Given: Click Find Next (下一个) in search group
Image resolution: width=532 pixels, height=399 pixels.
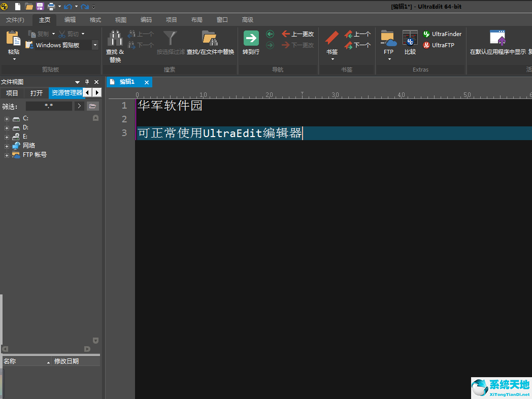Looking at the screenshot, I should (141, 45).
